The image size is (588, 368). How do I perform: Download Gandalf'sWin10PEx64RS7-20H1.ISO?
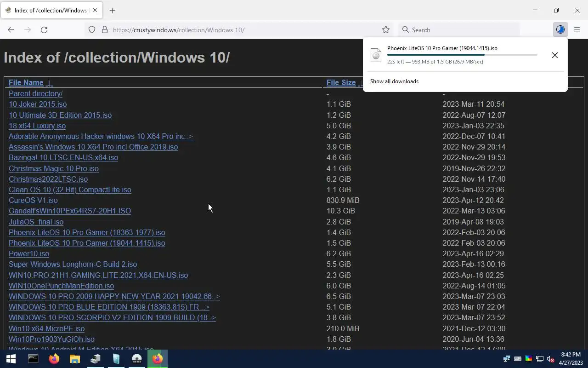pyautogui.click(x=70, y=211)
